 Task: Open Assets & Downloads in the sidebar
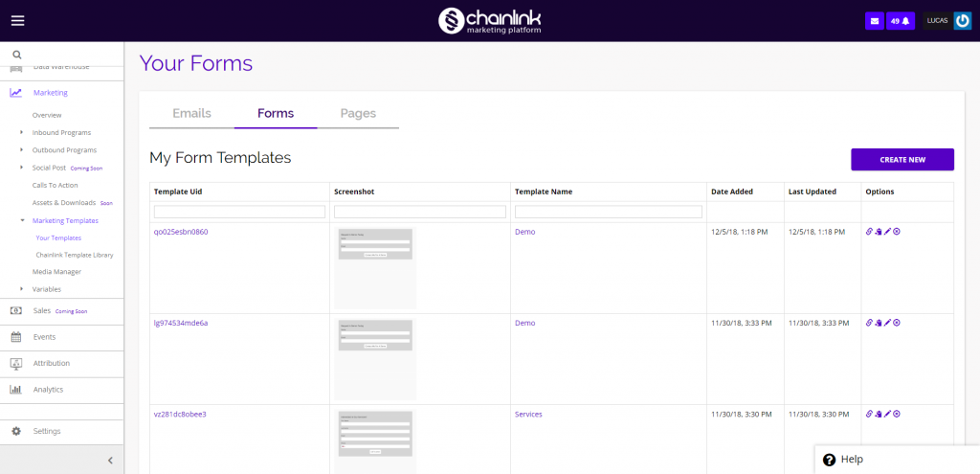[64, 203]
